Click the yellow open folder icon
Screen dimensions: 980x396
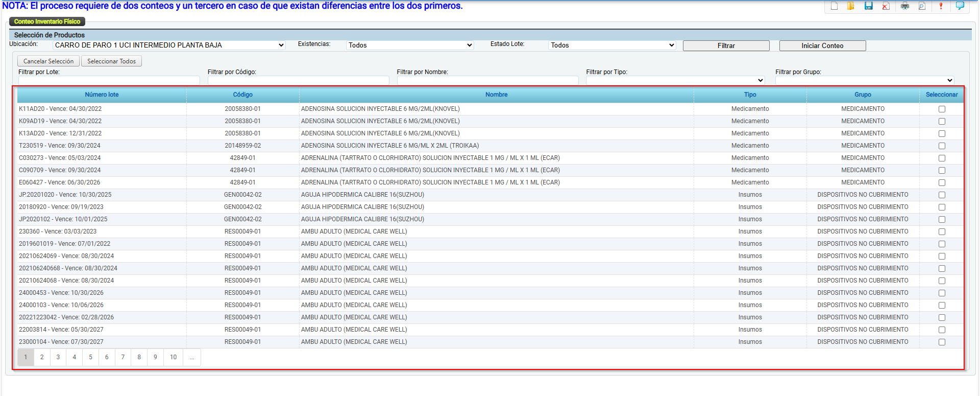(851, 6)
